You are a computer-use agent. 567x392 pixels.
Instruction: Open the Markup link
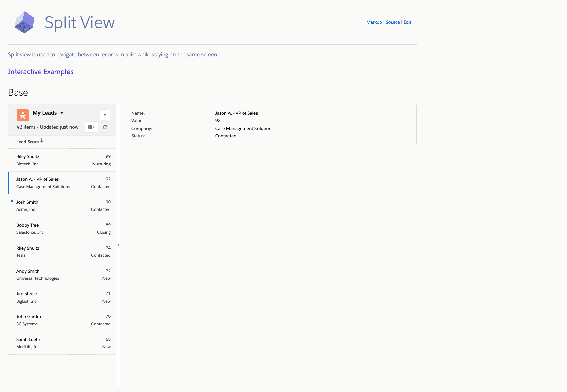374,22
